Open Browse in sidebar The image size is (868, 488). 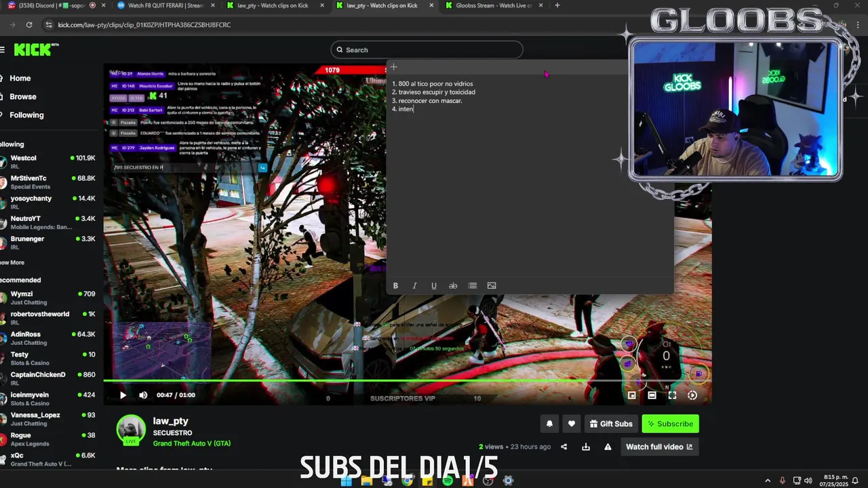click(x=23, y=96)
